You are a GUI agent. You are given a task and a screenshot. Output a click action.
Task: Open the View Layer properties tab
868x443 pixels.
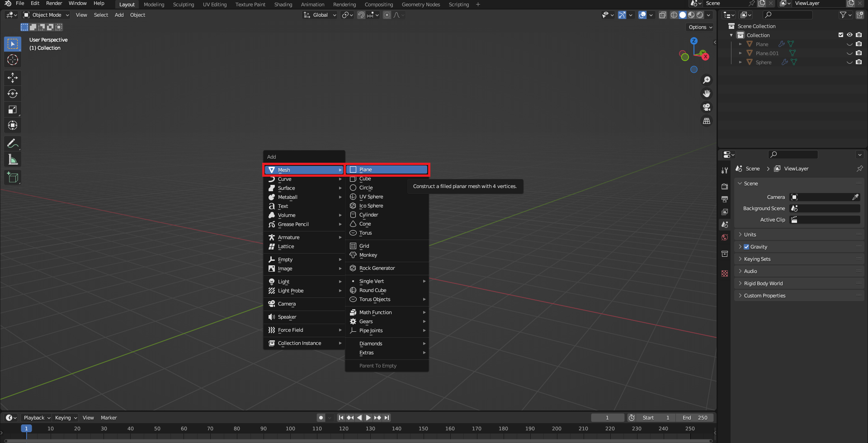(x=725, y=212)
